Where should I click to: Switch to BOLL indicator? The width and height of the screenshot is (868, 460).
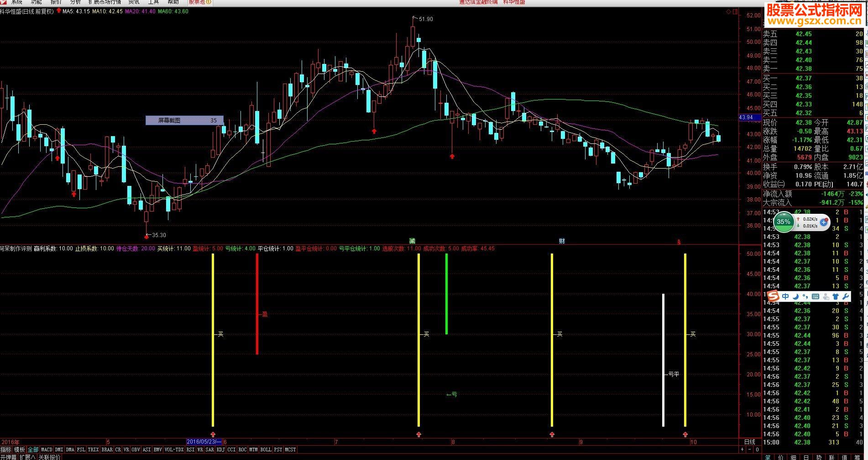tap(266, 449)
